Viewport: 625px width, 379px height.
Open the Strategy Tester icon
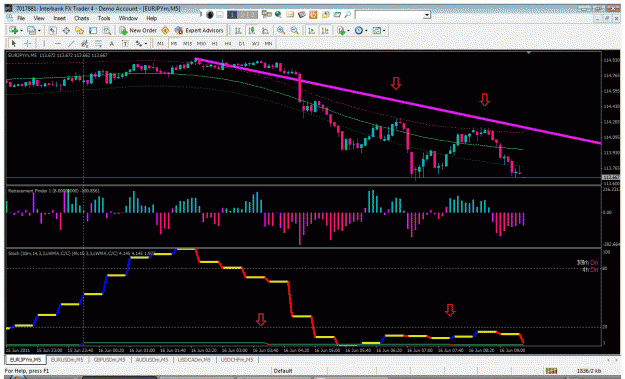(106, 30)
